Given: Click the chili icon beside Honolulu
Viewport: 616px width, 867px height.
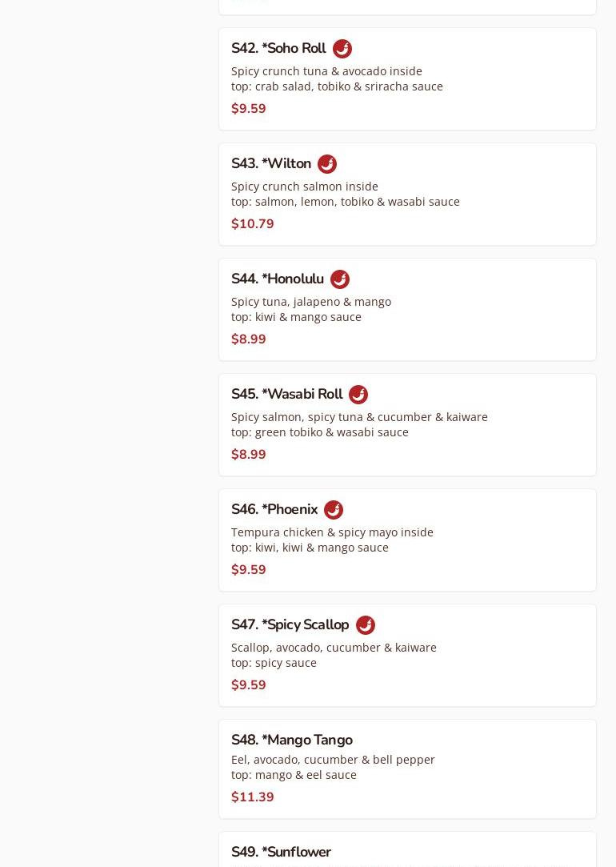Looking at the screenshot, I should 339,279.
